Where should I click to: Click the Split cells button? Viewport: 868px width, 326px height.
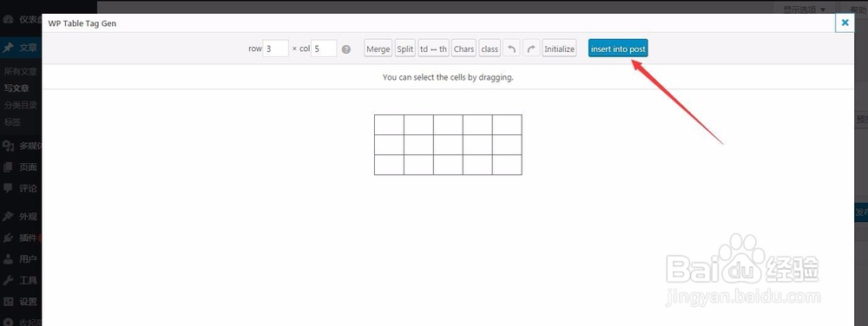pos(405,49)
